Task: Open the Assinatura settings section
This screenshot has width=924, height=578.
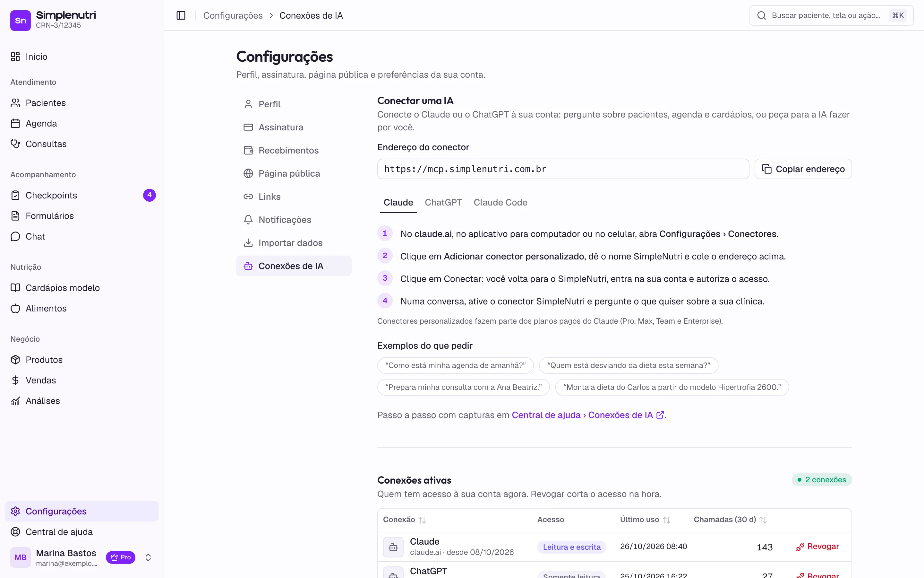Action: tap(294, 127)
